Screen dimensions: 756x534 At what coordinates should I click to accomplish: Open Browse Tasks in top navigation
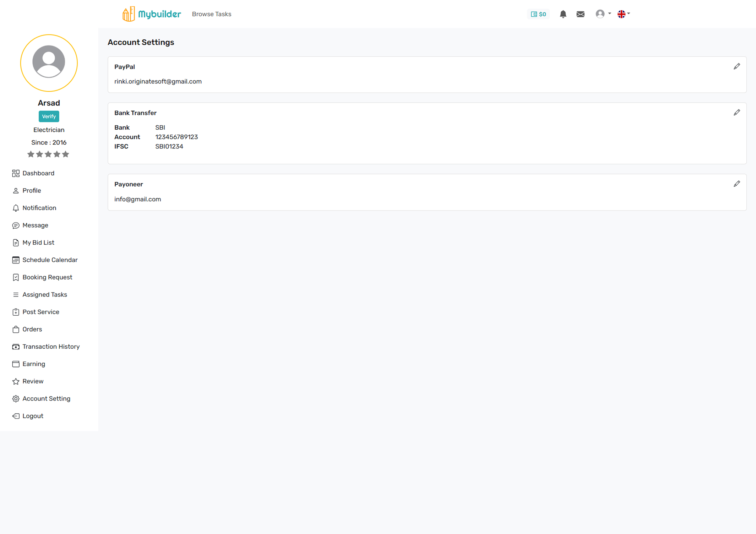click(x=211, y=14)
